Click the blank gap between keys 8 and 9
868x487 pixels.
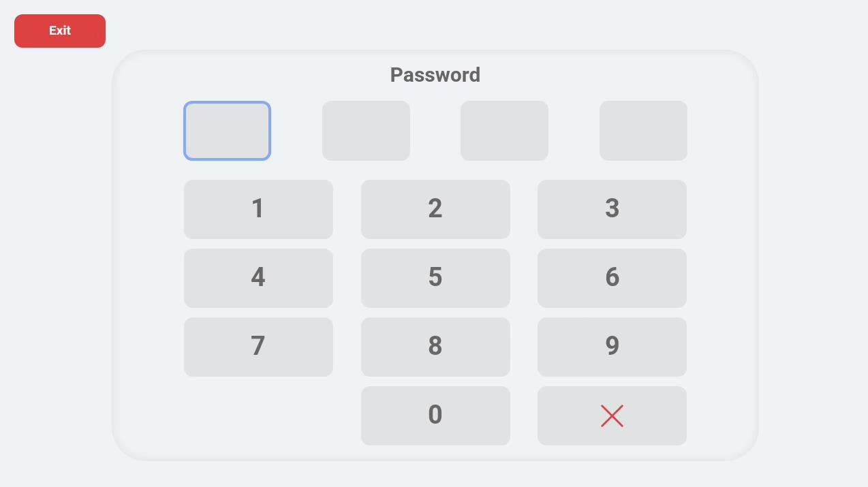pyautogui.click(x=524, y=347)
